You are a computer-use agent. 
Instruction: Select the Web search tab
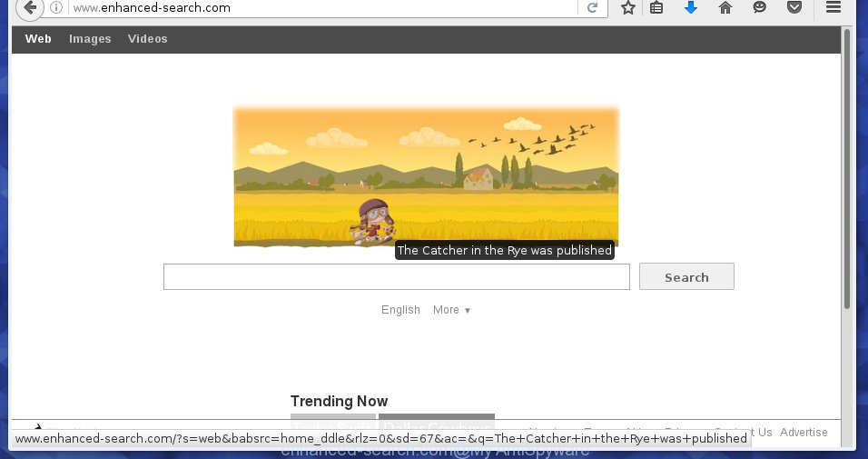pos(38,39)
